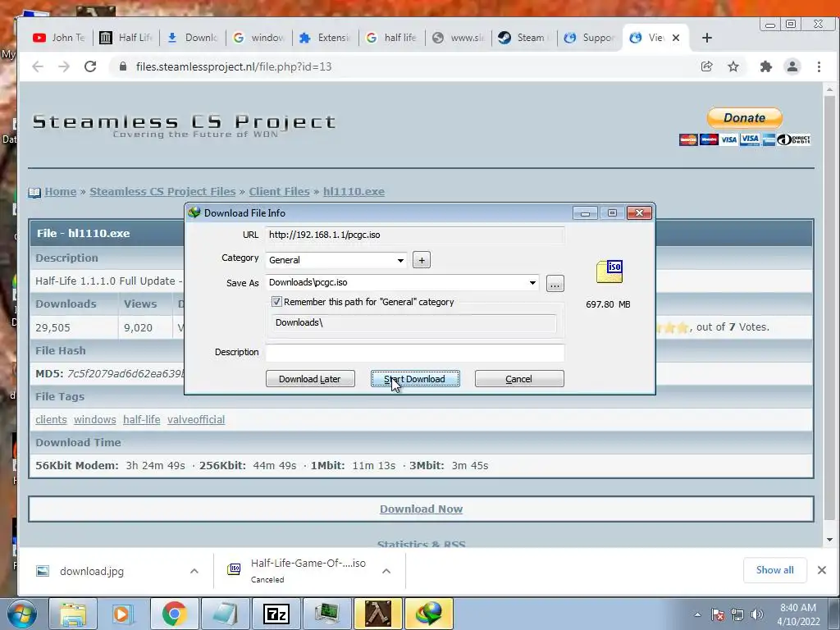Open Internet Download Manager taskbar icon
Screen dimensions: 840x630
[x=428, y=614]
